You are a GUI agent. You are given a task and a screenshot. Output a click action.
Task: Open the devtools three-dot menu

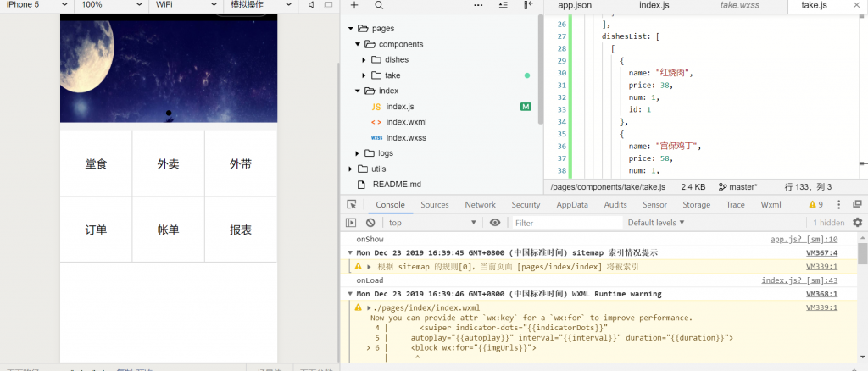point(838,205)
